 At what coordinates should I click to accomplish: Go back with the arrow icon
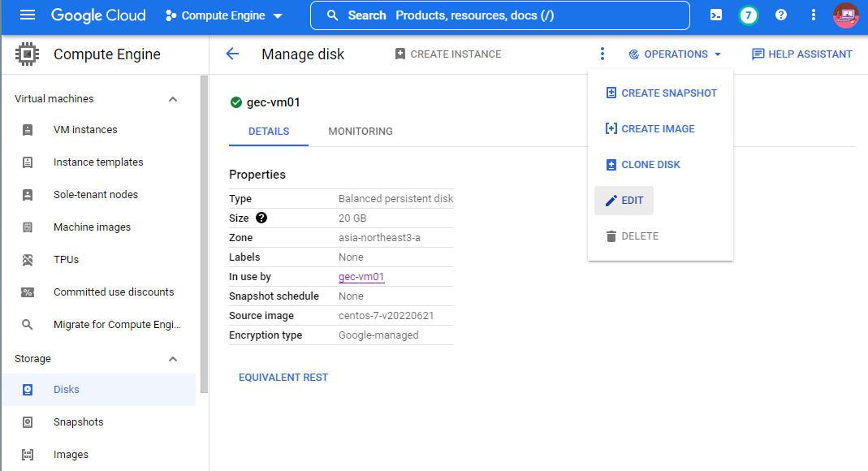click(x=232, y=54)
